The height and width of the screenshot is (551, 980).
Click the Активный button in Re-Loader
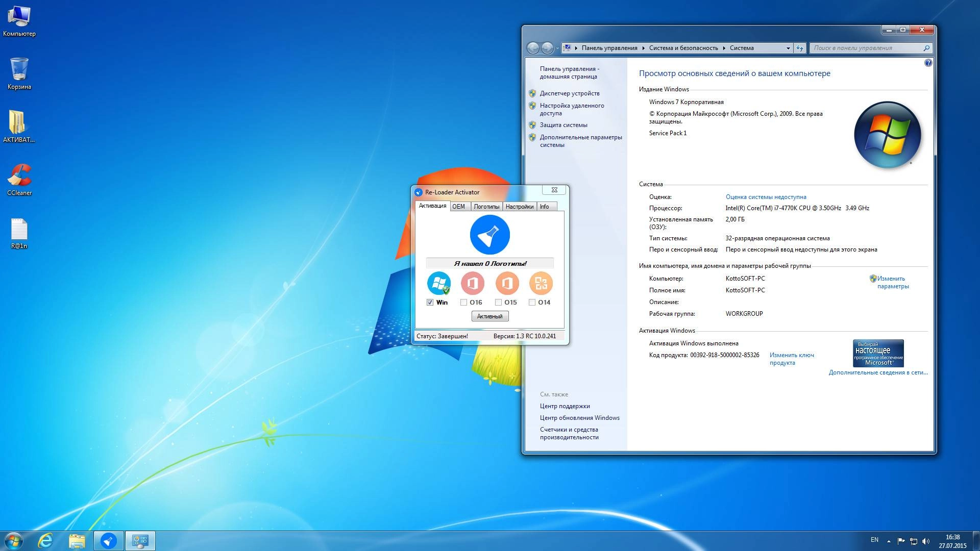[489, 316]
